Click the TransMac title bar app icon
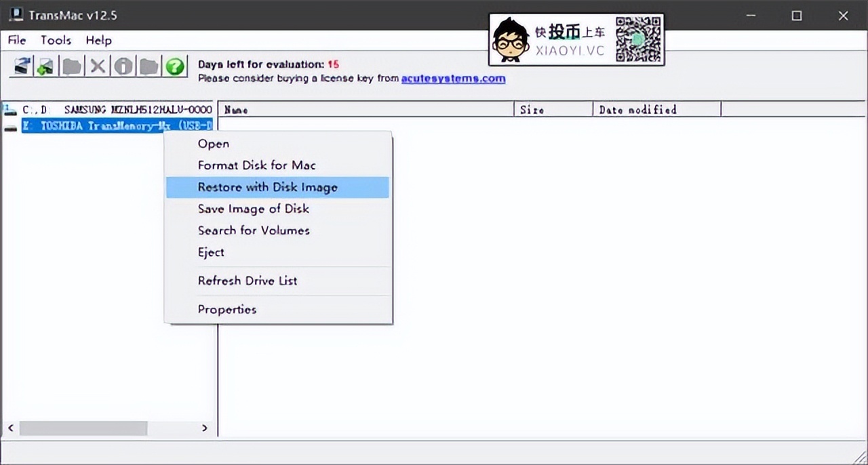This screenshot has height=465, width=868. [x=16, y=14]
